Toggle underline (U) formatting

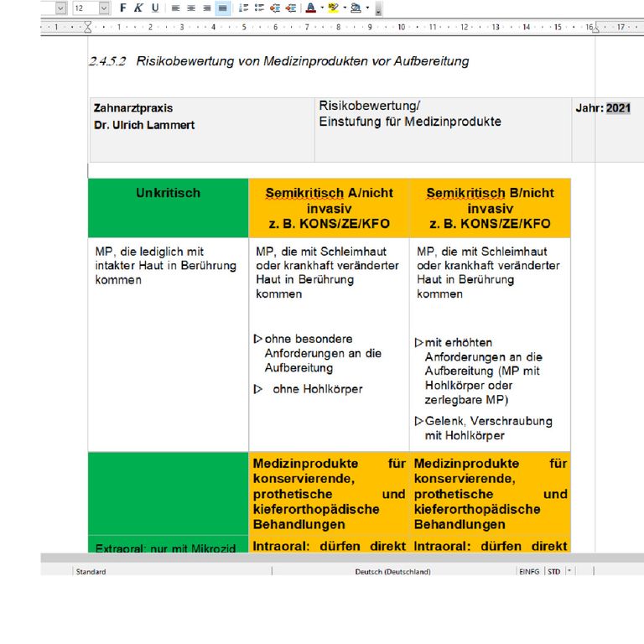(x=155, y=8)
